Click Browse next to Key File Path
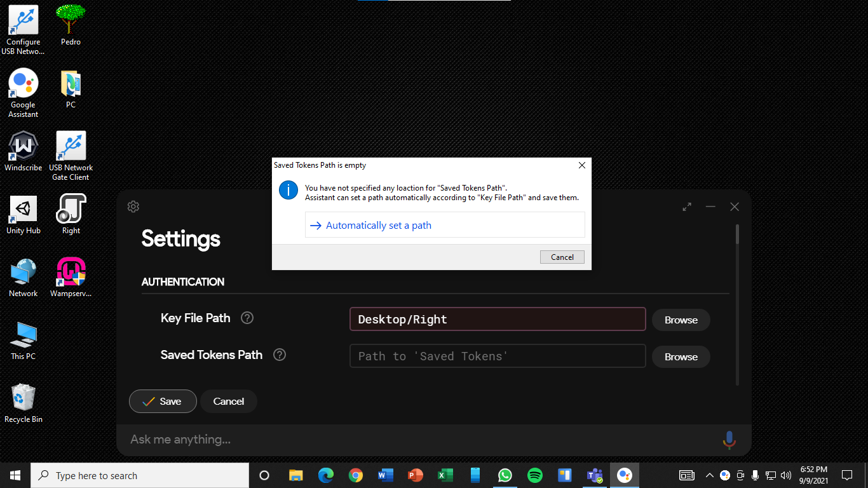The height and width of the screenshot is (488, 868). coord(681,320)
